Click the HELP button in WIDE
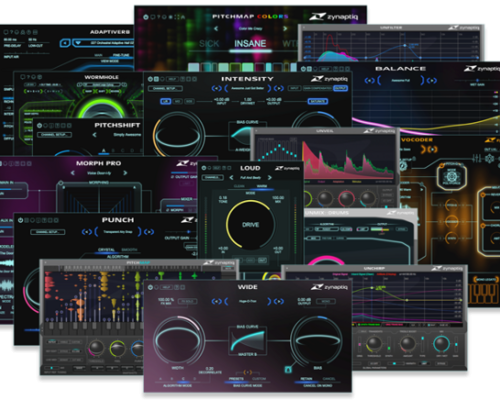The image size is (500, 400). click(x=166, y=287)
